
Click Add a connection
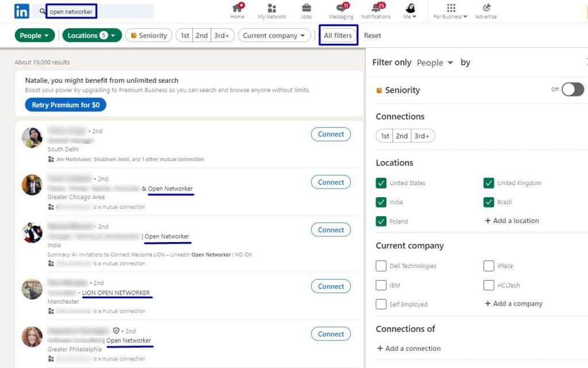point(409,348)
